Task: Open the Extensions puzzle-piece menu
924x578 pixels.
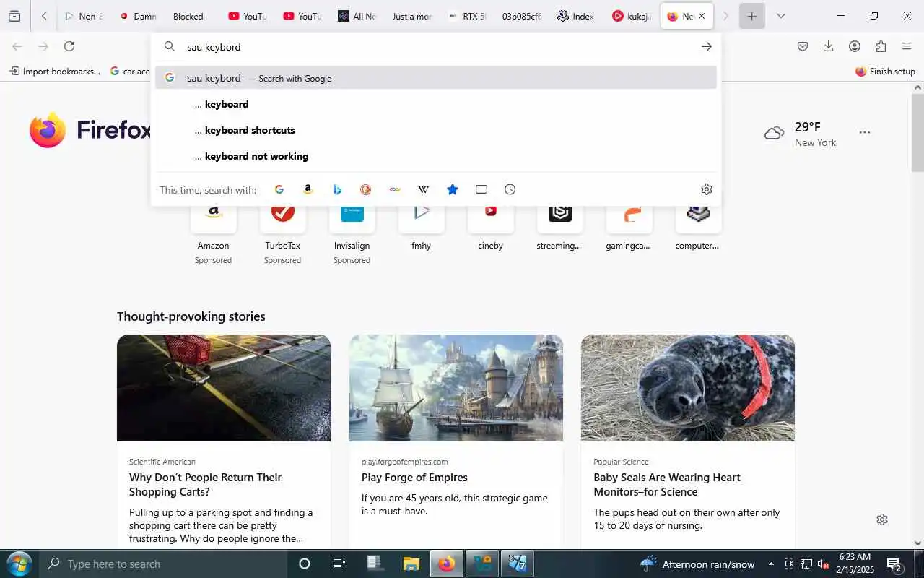Action: (x=881, y=46)
